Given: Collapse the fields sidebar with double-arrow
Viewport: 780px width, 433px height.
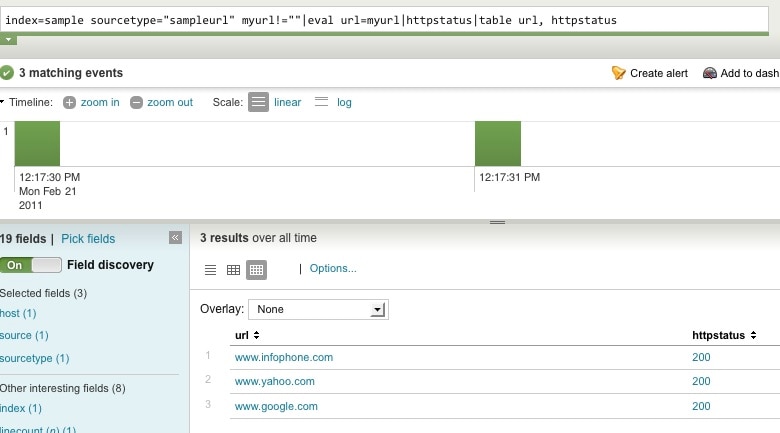Looking at the screenshot, I should tap(175, 238).
